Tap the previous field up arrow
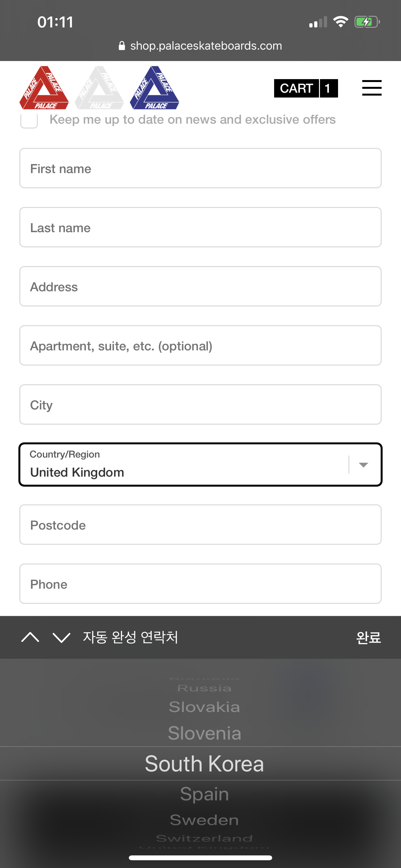The width and height of the screenshot is (401, 868). [30, 637]
